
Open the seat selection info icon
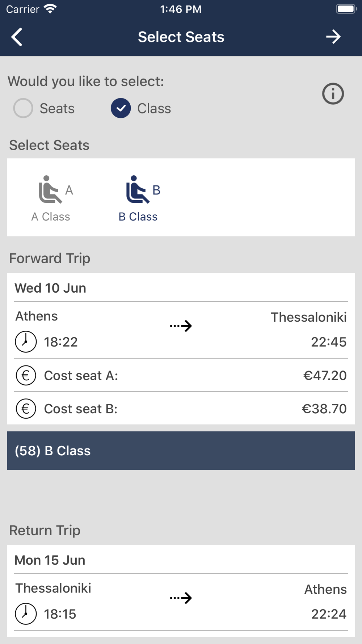coord(333,94)
